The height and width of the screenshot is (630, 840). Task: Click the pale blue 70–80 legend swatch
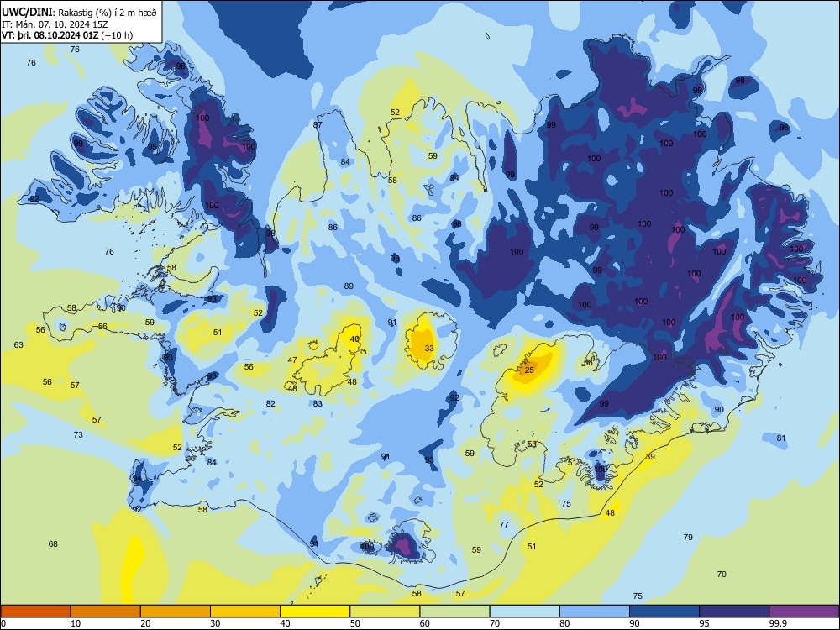point(524,612)
